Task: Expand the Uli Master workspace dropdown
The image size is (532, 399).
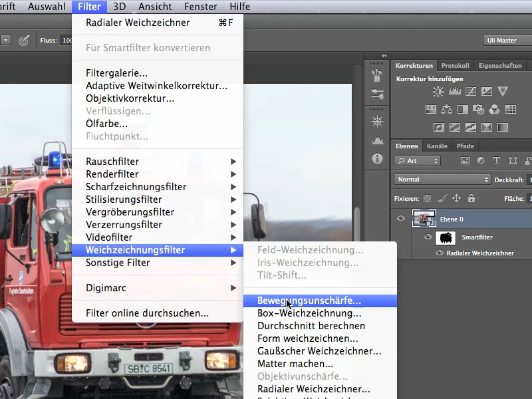Action: [x=507, y=41]
